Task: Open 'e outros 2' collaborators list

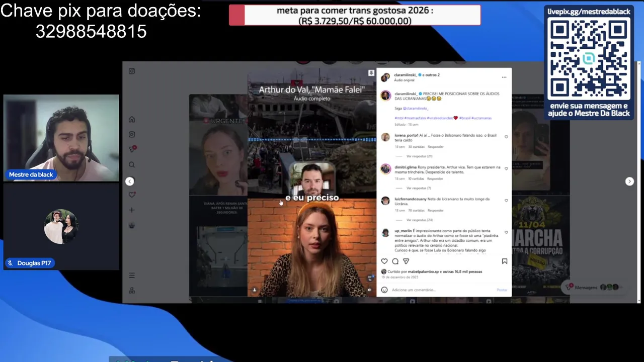Action: [x=431, y=75]
